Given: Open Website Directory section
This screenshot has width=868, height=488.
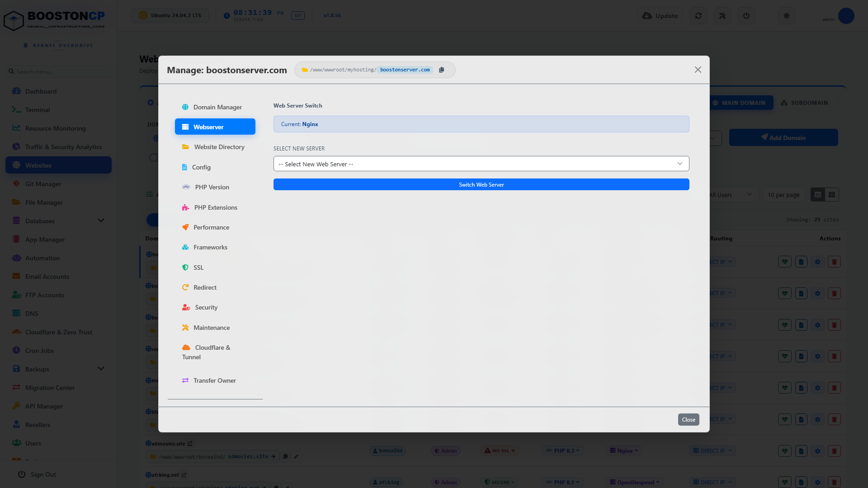Looking at the screenshot, I should (x=215, y=147).
